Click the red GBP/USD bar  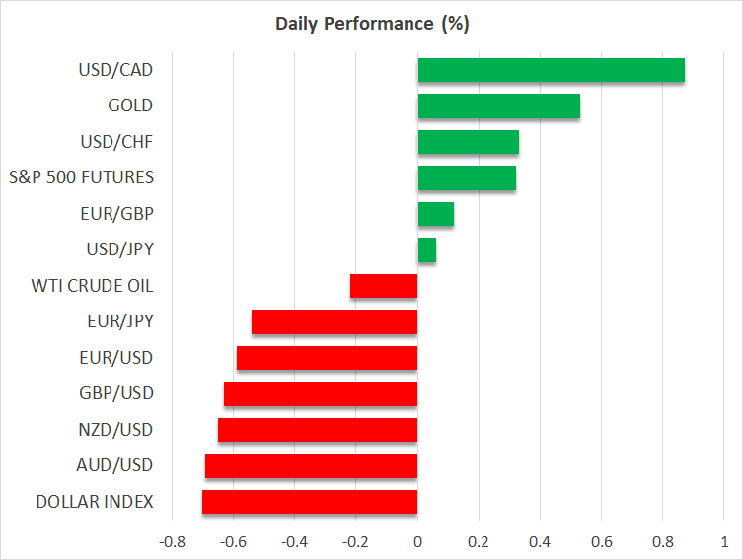tap(321, 394)
